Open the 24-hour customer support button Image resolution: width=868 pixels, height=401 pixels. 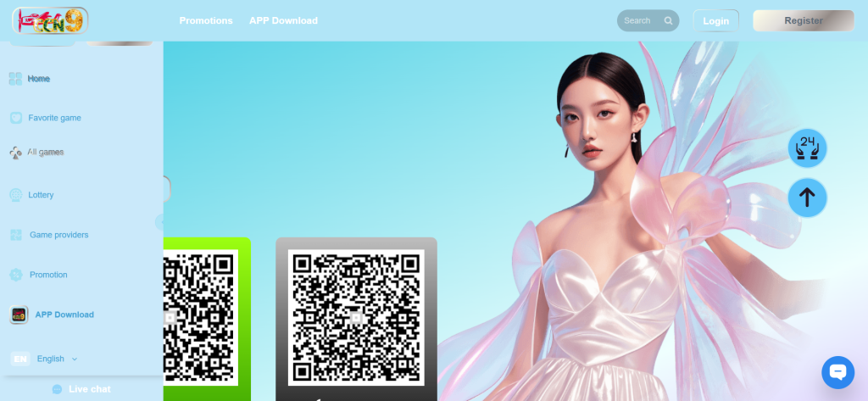(807, 148)
